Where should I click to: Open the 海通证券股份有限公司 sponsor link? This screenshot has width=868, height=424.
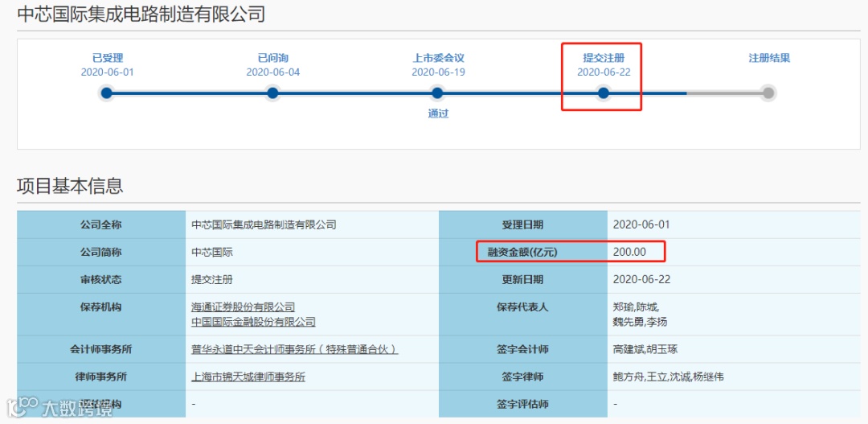click(243, 307)
